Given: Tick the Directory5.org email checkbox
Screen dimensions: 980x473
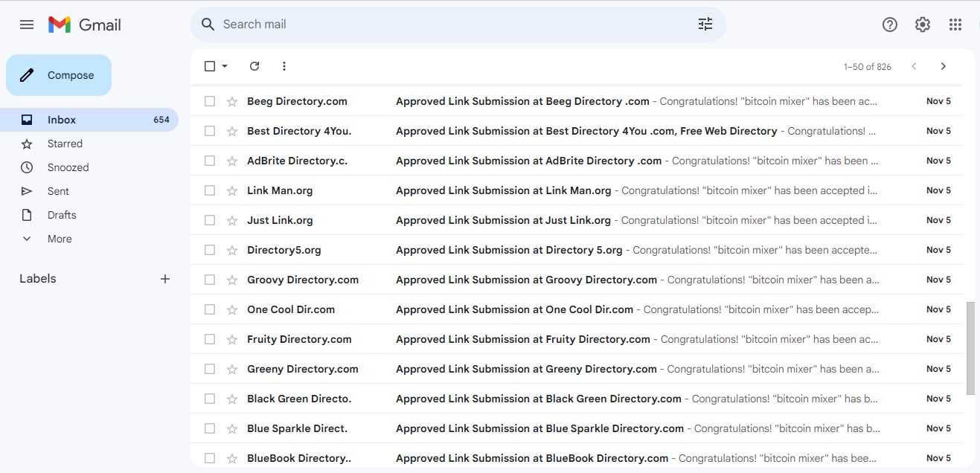Looking at the screenshot, I should [210, 250].
